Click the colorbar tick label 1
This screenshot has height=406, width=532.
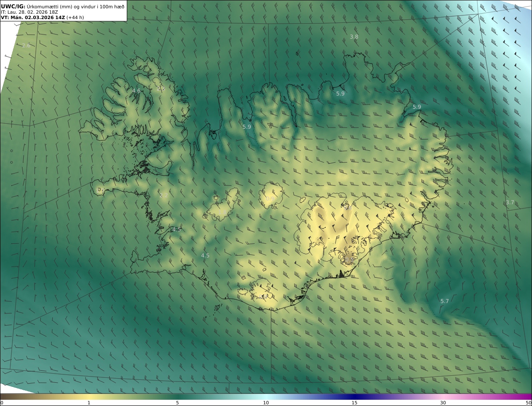89,403
